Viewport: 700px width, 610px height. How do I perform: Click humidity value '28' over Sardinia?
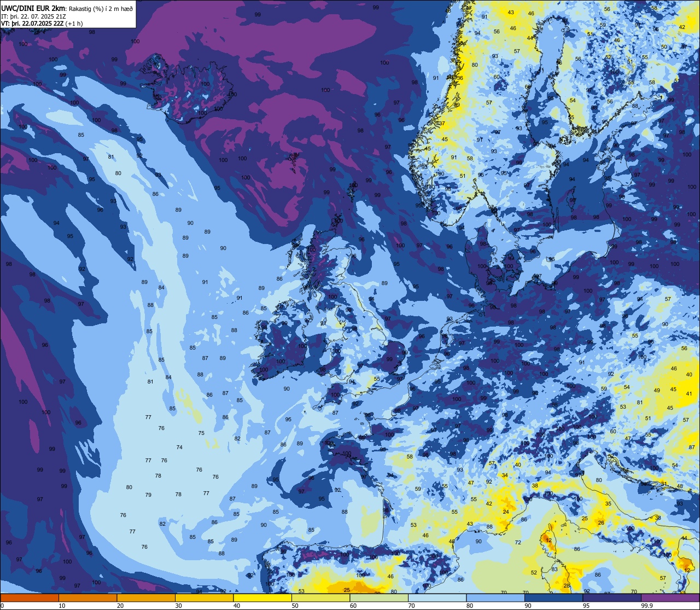(567, 586)
